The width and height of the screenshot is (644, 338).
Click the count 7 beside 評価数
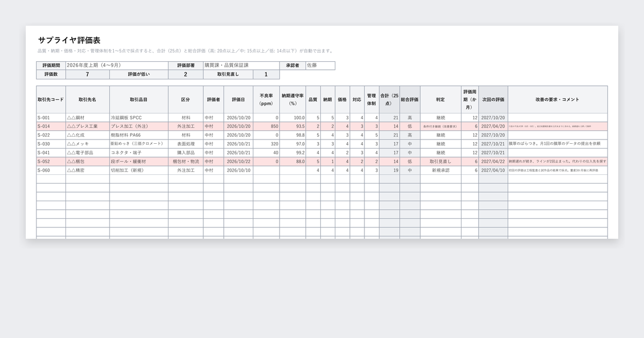tap(87, 75)
